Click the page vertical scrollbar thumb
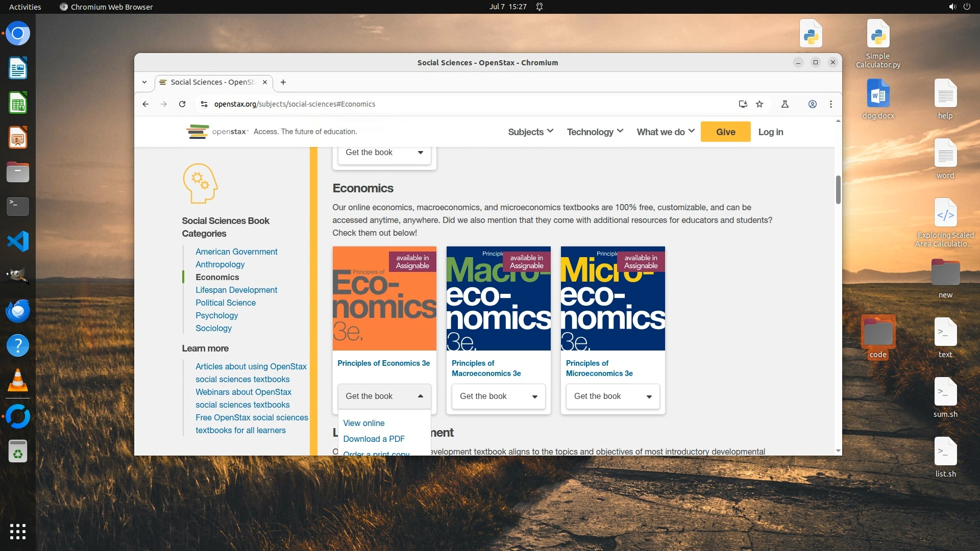 [838, 190]
